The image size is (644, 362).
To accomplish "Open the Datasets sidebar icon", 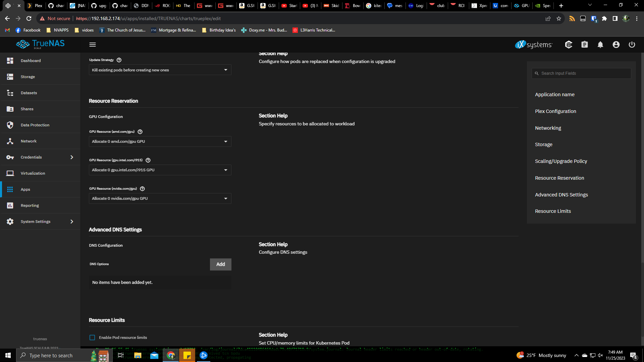I will (10, 93).
